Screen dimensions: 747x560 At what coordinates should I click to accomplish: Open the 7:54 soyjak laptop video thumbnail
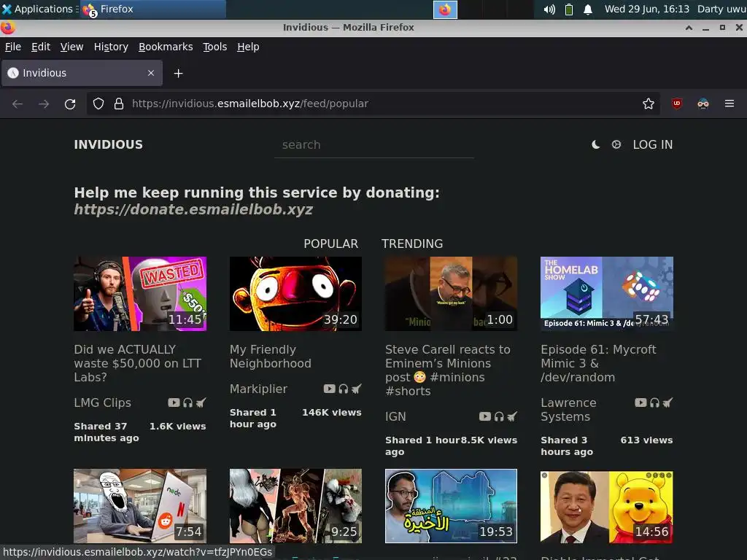(x=140, y=506)
